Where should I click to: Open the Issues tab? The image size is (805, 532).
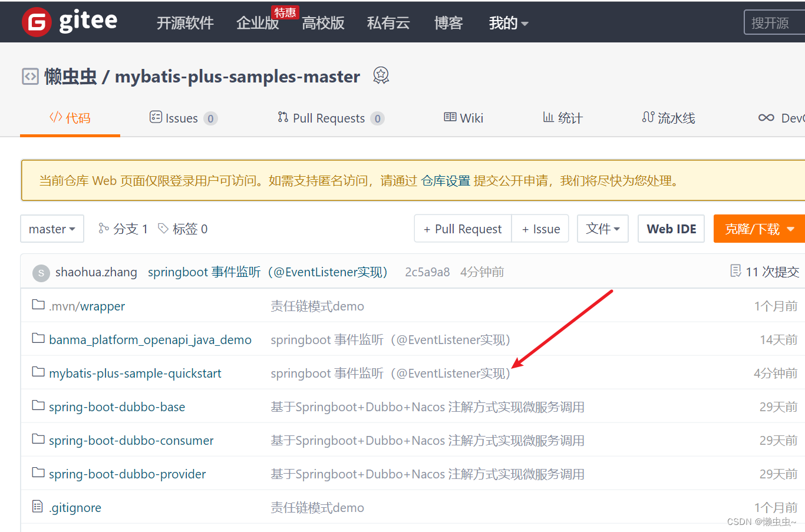click(x=183, y=118)
